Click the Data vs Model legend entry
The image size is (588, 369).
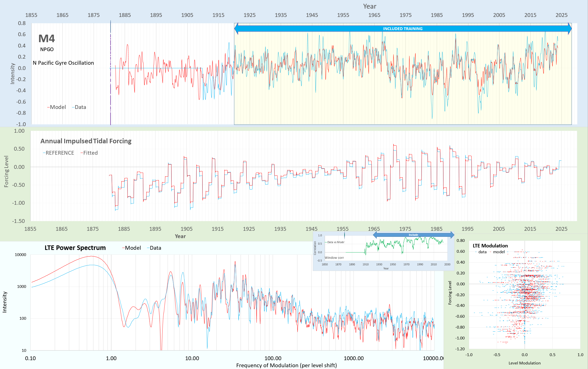coord(335,242)
